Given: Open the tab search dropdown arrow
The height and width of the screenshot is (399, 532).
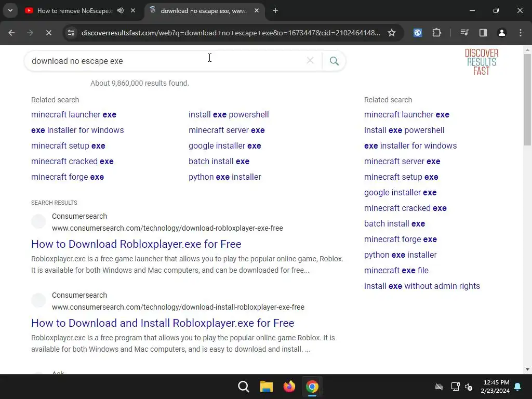Looking at the screenshot, I should click(10, 10).
